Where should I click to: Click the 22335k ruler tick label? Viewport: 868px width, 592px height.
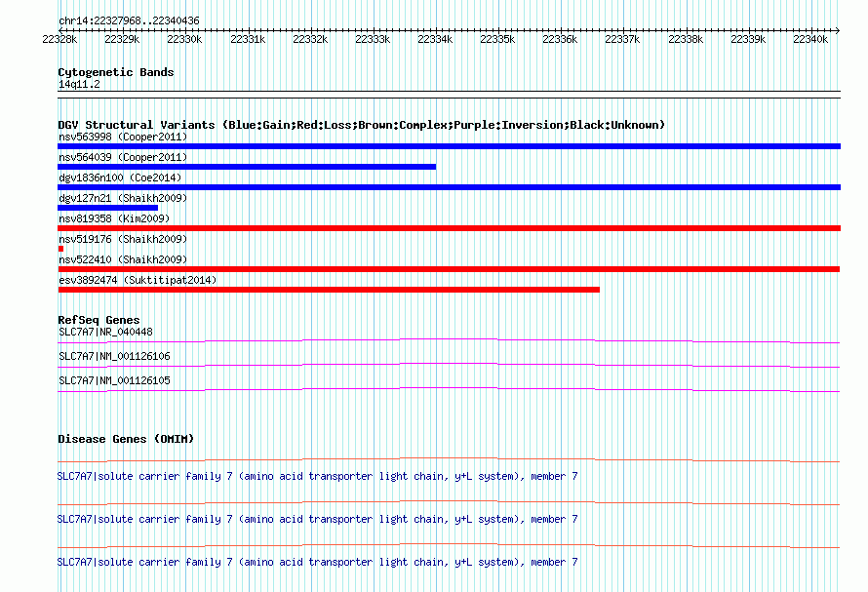click(x=497, y=39)
